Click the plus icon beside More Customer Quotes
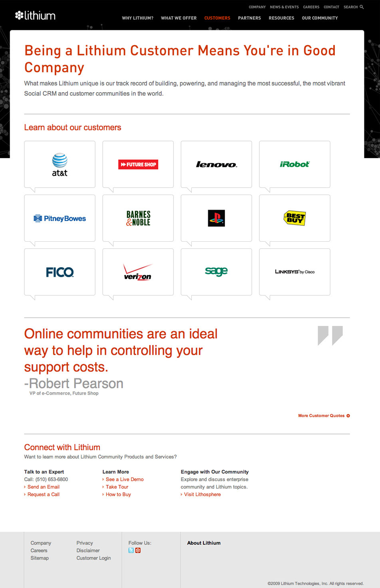Viewport: 380px width, 588px height. coord(348,416)
